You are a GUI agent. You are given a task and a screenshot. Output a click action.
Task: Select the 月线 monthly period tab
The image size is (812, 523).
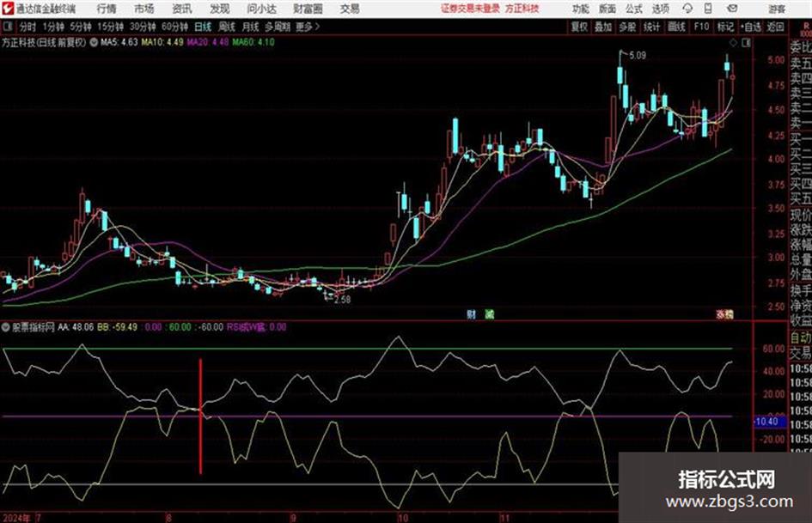pos(251,27)
